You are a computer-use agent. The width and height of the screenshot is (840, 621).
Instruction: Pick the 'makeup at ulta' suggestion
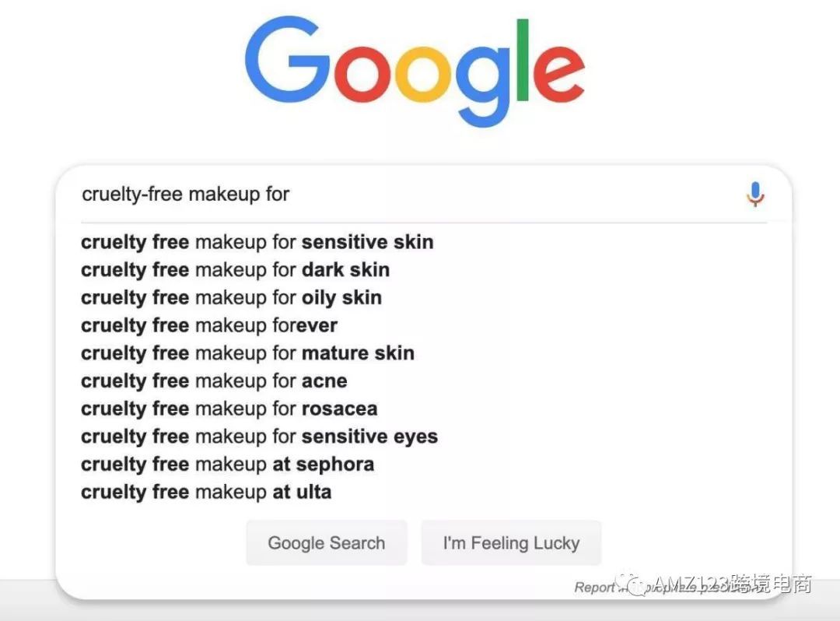click(x=206, y=492)
